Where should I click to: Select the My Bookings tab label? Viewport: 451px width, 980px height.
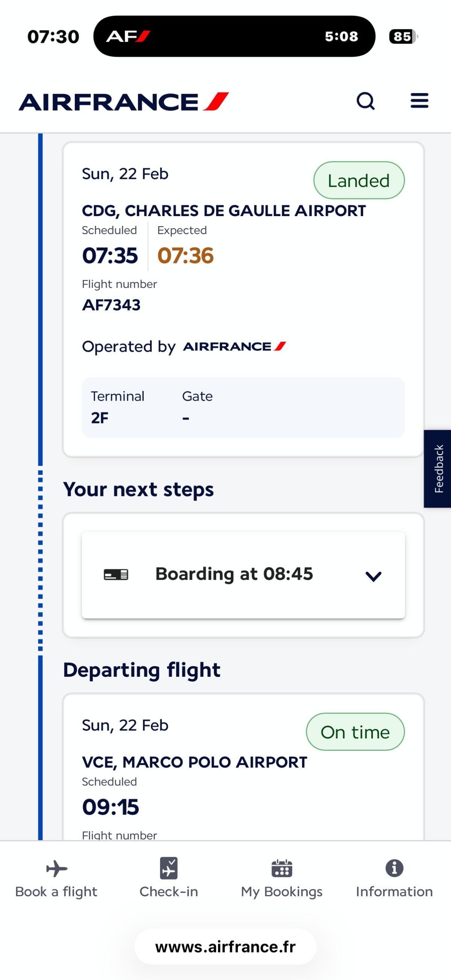point(281,892)
